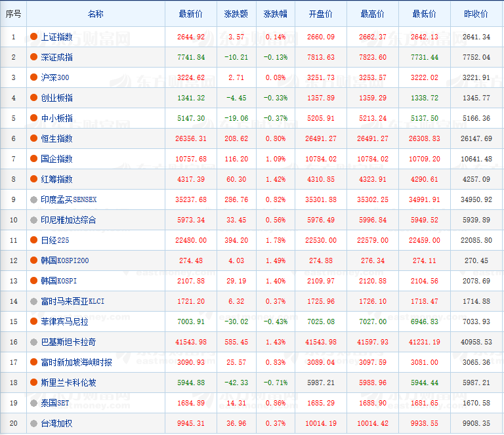Sort by the 涨跌额 column header
This screenshot has width=504, height=435.
point(236,14)
